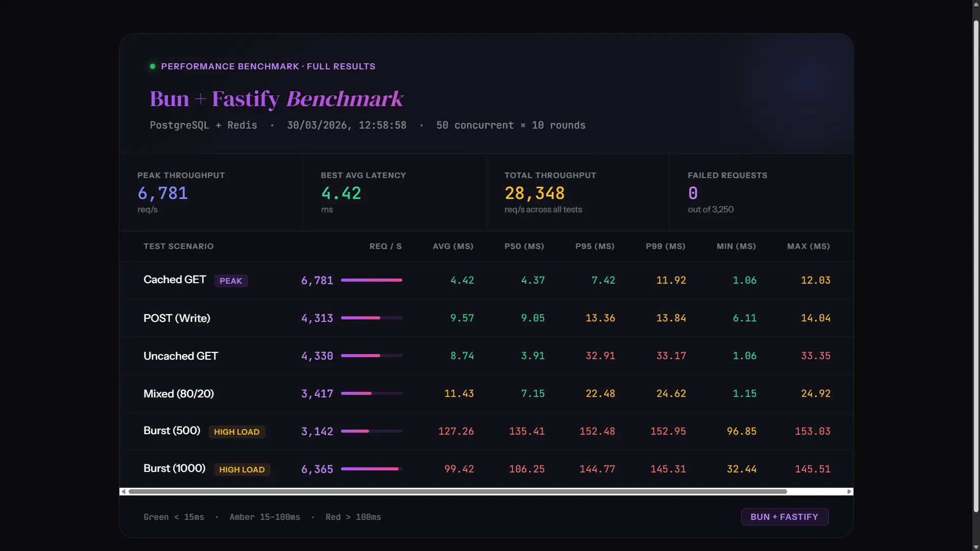The image size is (980, 551).
Task: Toggle sorting on the P99 (MS) column
Action: click(665, 246)
